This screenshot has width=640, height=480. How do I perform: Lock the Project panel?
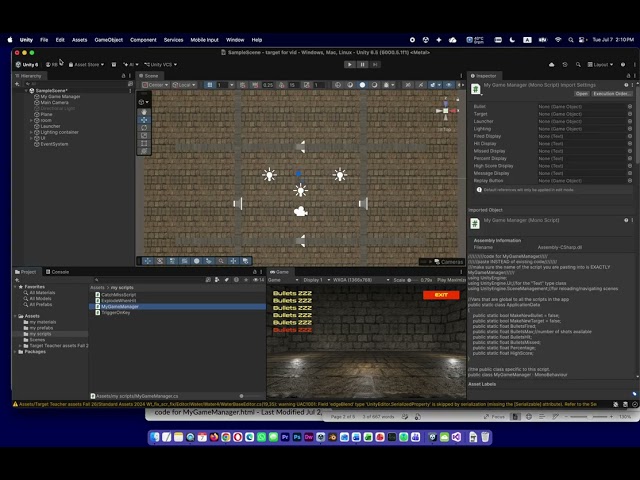(x=255, y=272)
